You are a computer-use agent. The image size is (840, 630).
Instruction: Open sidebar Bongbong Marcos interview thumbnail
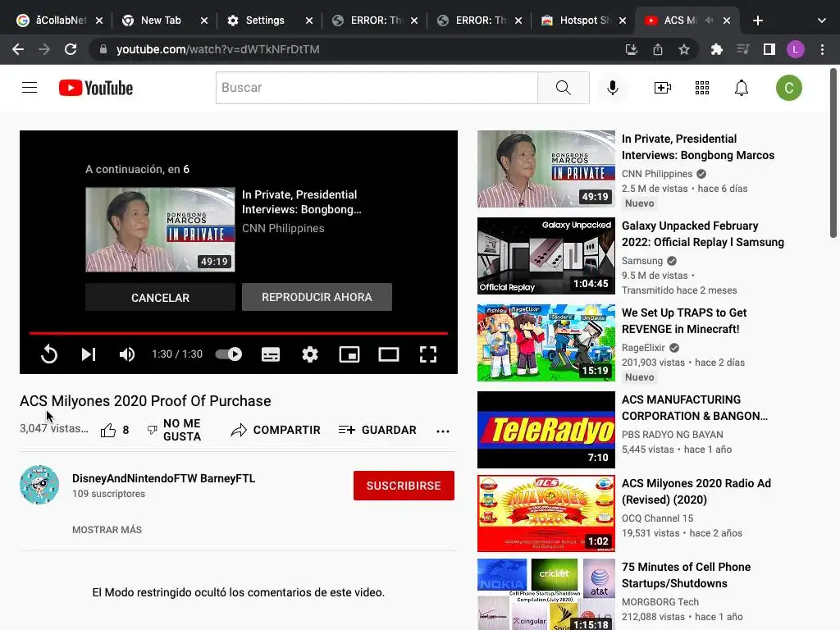(546, 169)
